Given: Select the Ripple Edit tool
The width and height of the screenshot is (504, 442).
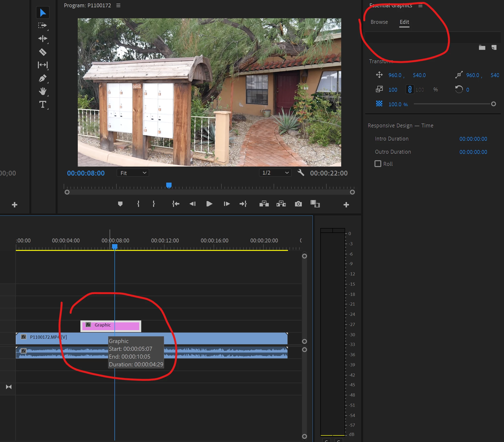Looking at the screenshot, I should tap(43, 39).
